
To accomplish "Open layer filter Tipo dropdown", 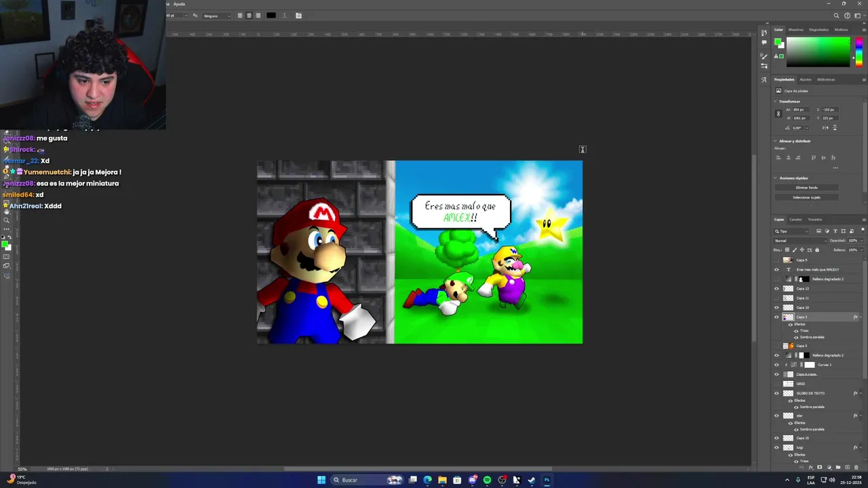I will point(791,231).
